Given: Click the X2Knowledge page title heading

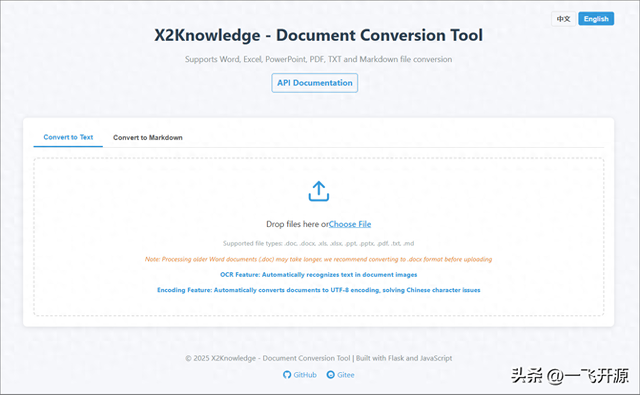Looking at the screenshot, I should coord(318,36).
